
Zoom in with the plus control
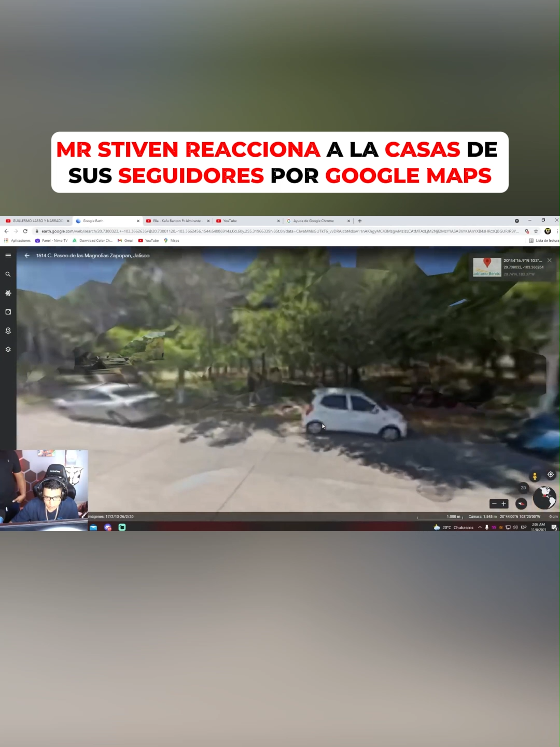[x=503, y=504]
